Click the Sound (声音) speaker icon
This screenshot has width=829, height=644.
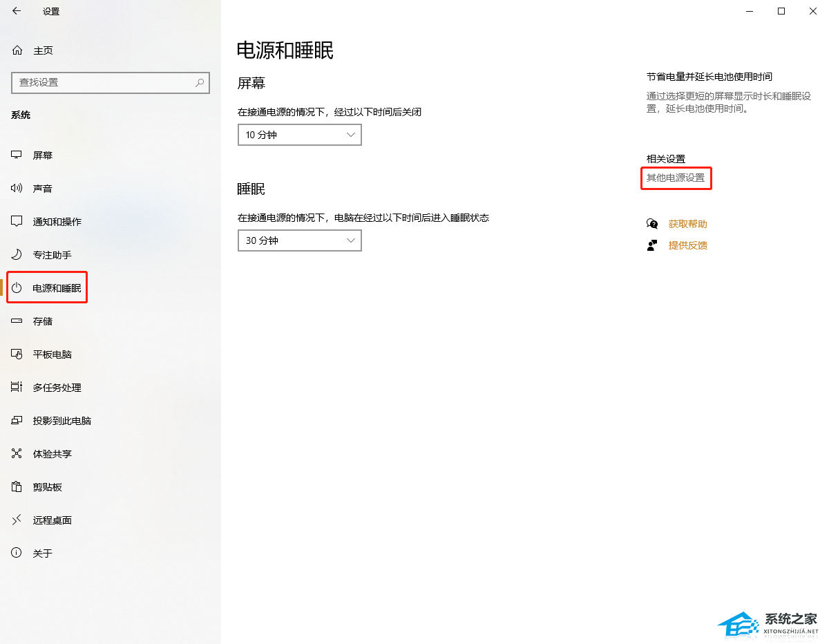tap(17, 189)
